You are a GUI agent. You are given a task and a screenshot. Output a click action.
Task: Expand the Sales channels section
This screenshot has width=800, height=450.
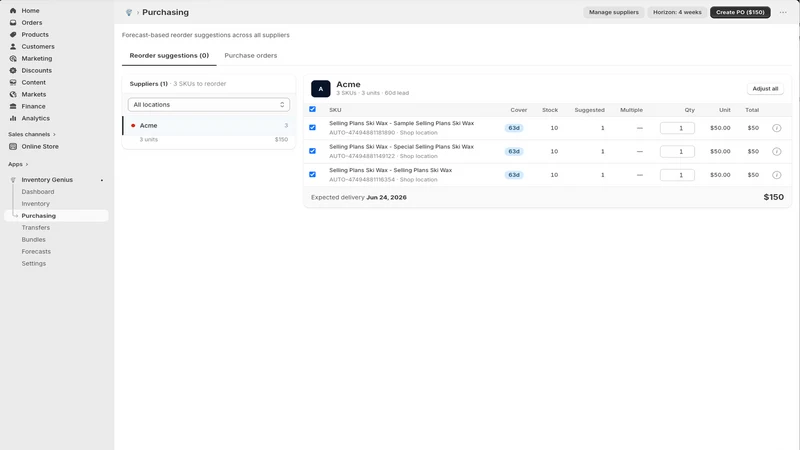click(x=32, y=134)
